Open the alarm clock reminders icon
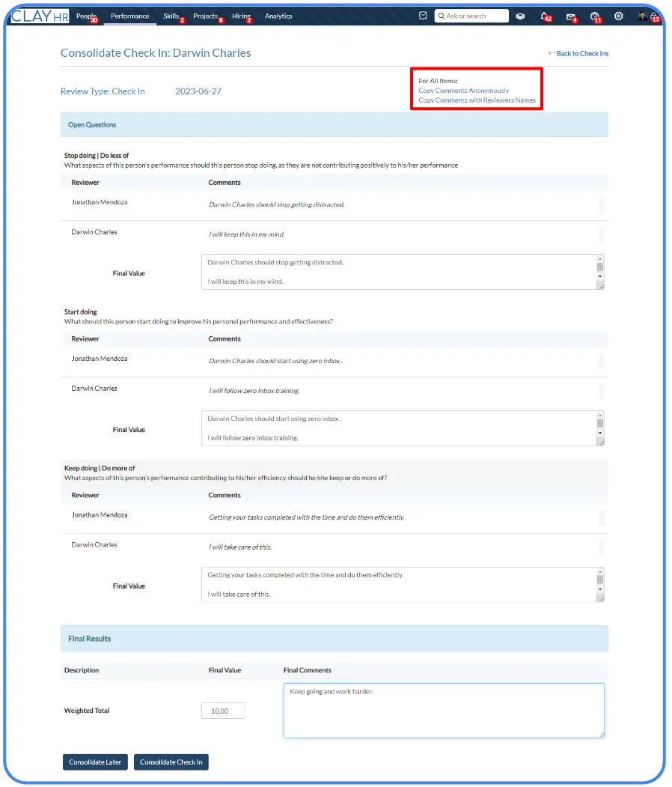This screenshot has height=787, width=672. 423,16
